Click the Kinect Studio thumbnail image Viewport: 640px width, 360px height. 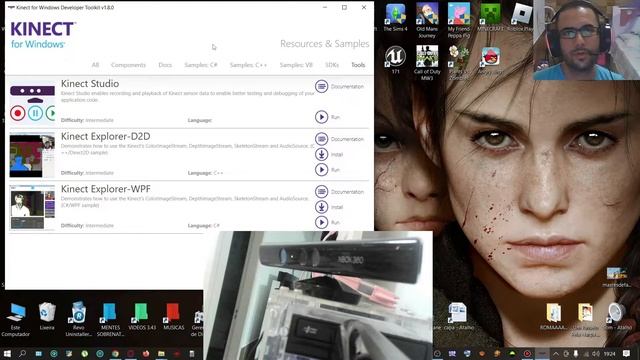(x=32, y=102)
